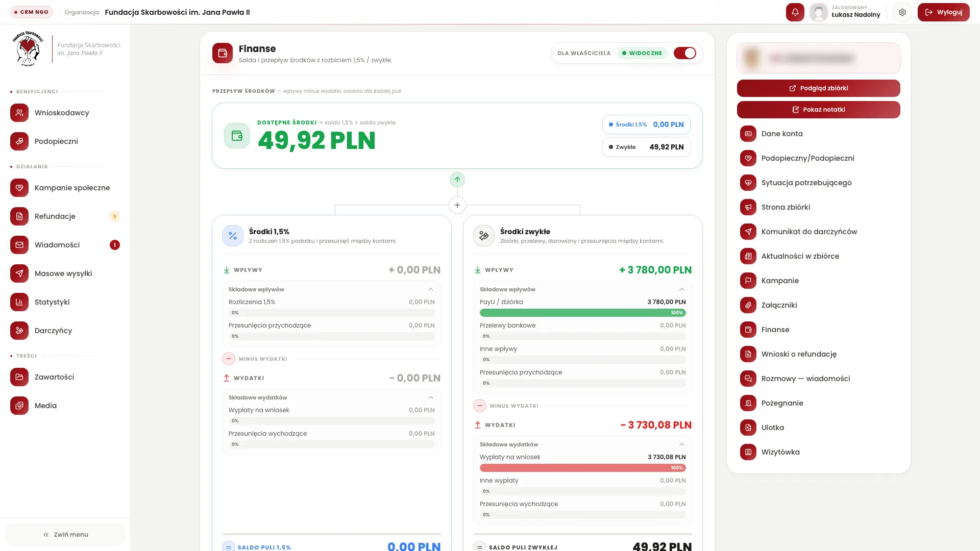Open Sytuacja potrzebującego menu item
Screen dimensions: 980x551
click(819, 183)
